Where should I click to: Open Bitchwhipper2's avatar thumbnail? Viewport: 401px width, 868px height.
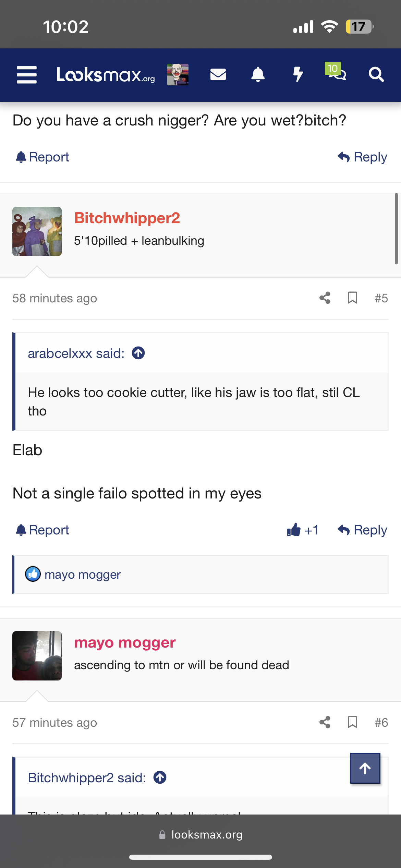click(x=37, y=231)
